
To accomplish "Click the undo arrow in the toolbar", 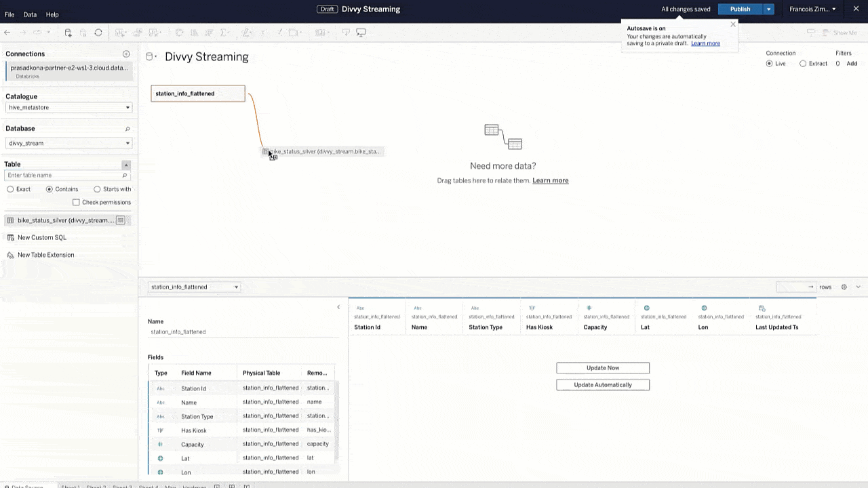I will tap(7, 32).
